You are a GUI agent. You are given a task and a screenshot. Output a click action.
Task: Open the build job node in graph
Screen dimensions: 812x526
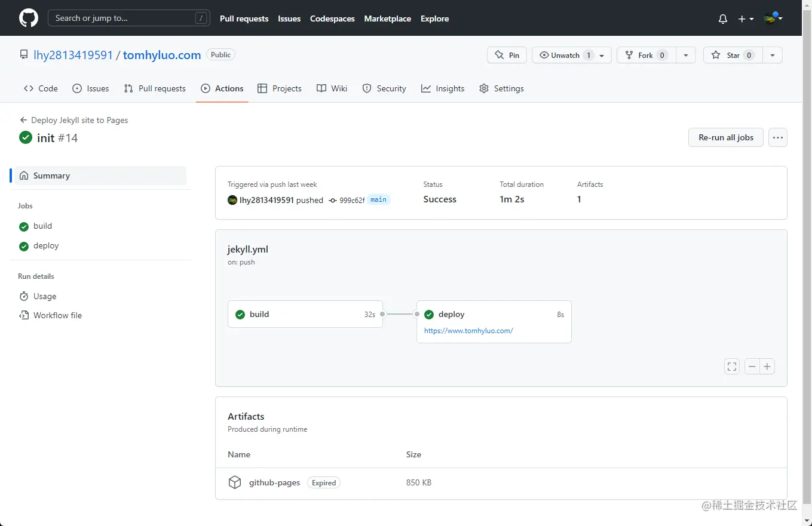tap(305, 314)
